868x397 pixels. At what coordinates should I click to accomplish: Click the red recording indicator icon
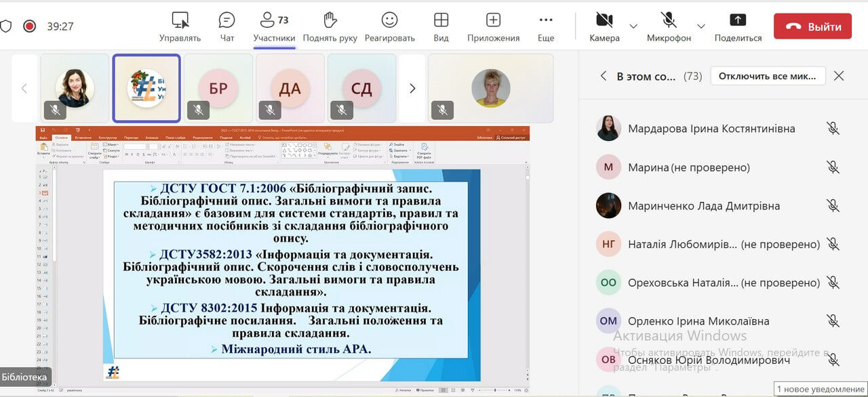pyautogui.click(x=29, y=26)
